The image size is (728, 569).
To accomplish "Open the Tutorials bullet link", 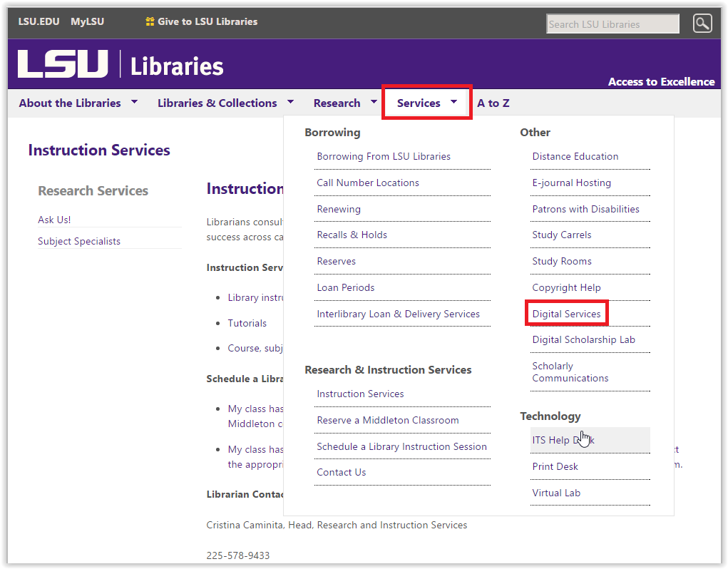I will pos(247,323).
